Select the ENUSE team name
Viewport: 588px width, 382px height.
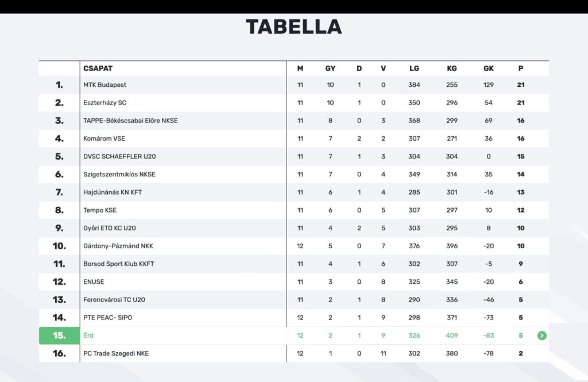point(94,282)
